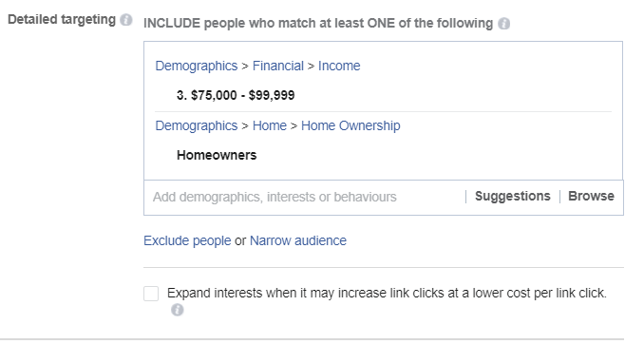Open the first Demographics breadcrumb link
This screenshot has height=344, width=644.
[x=197, y=66]
